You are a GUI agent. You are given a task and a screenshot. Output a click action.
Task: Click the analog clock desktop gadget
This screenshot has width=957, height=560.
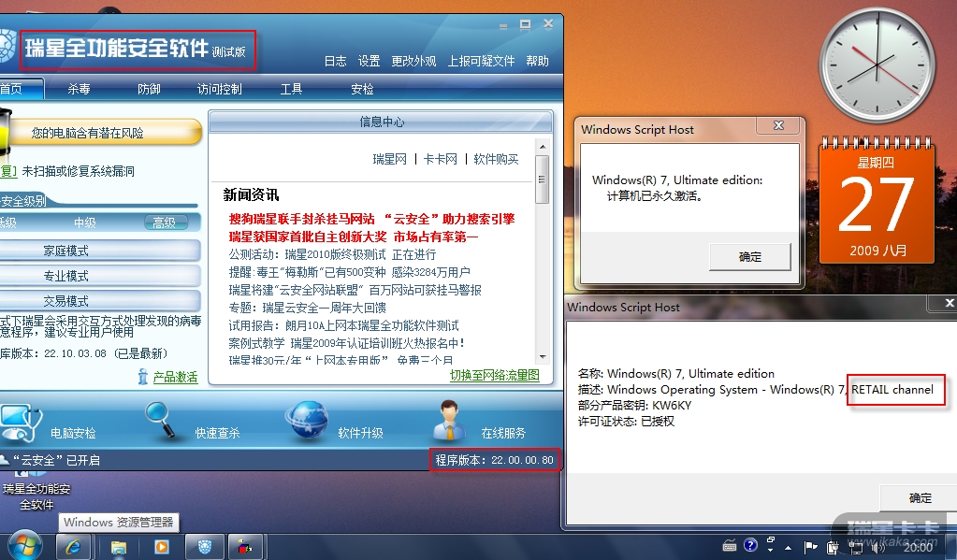[x=877, y=65]
